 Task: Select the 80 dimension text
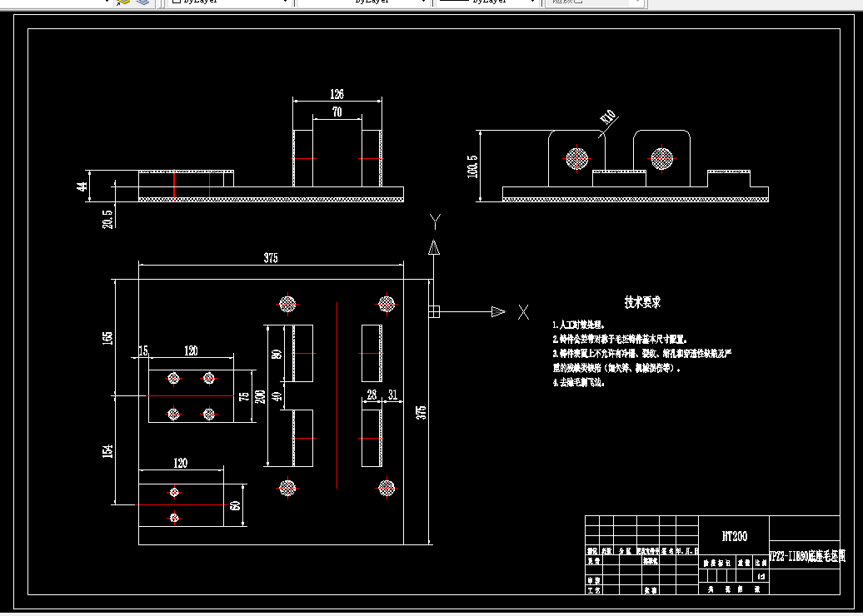(277, 353)
